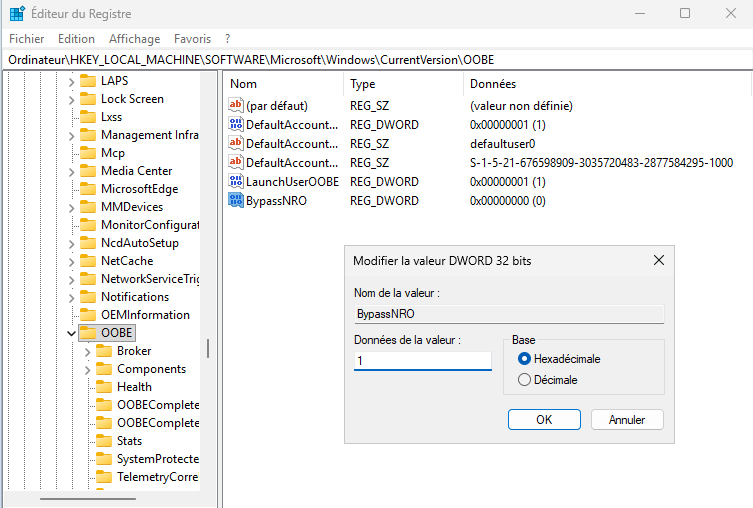The image size is (753, 508).
Task: Click the Stats folder icon
Action: [103, 441]
